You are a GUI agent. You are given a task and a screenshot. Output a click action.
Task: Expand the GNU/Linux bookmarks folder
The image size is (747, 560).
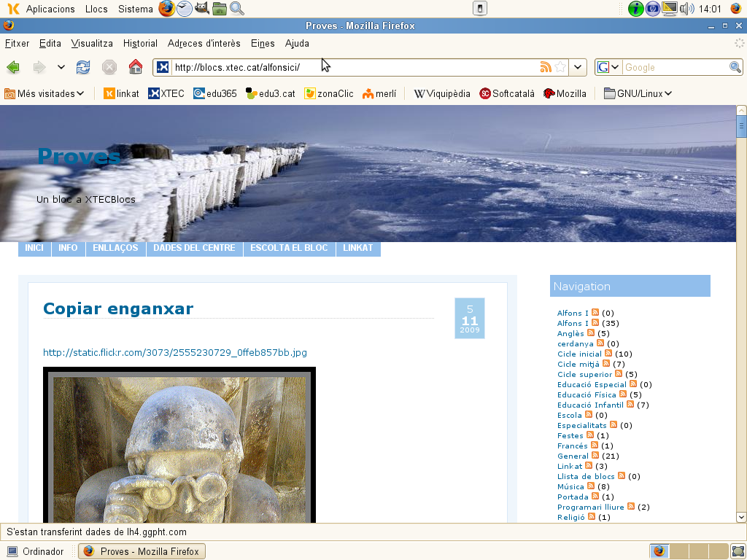click(x=638, y=94)
